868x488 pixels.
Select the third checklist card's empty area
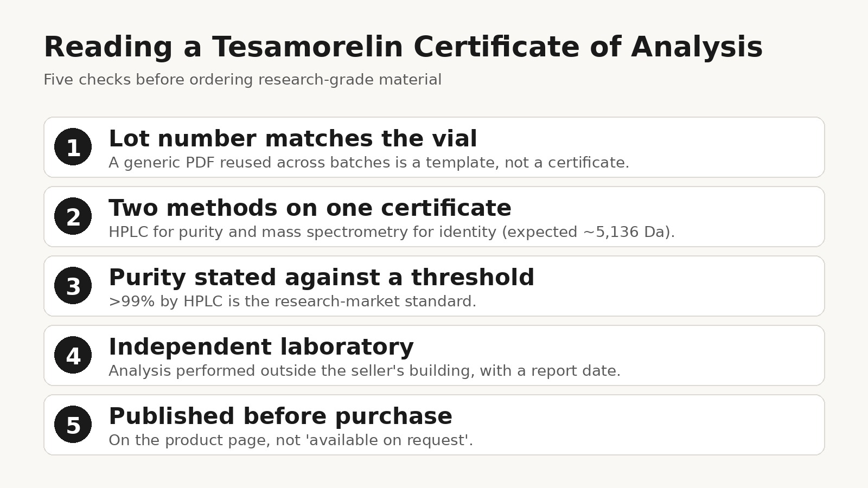pyautogui.click(x=678, y=286)
